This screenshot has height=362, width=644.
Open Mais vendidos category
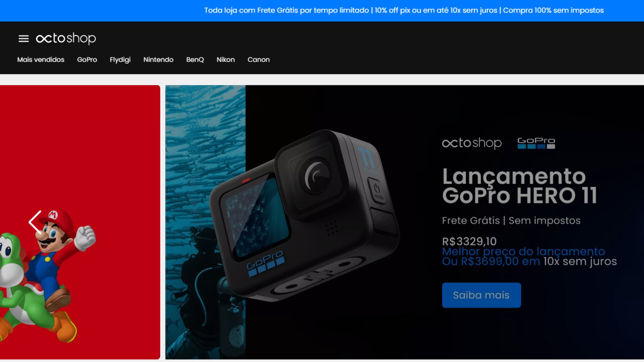tap(41, 60)
